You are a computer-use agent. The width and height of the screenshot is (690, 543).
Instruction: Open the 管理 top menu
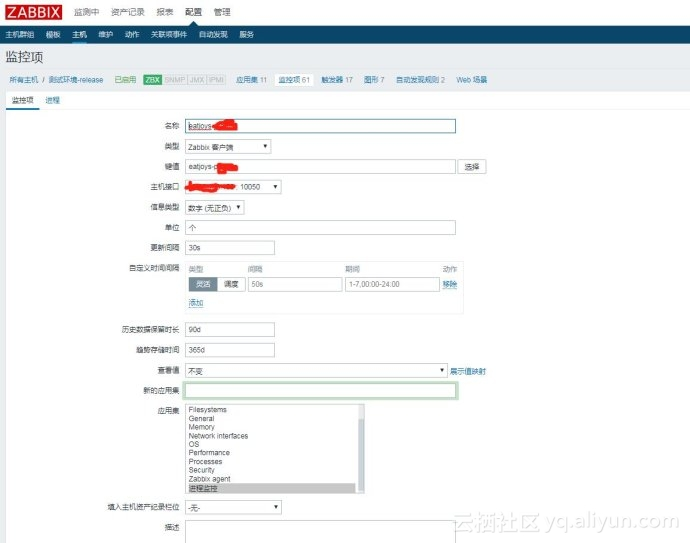[222, 12]
